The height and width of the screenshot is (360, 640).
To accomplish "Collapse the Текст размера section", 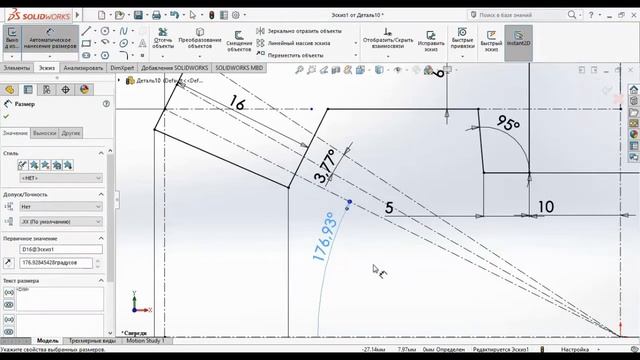I will click(101, 280).
